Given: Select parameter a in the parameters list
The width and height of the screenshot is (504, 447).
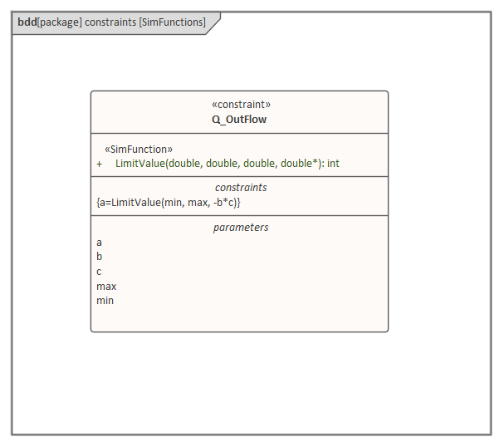Looking at the screenshot, I should pyautogui.click(x=100, y=243).
